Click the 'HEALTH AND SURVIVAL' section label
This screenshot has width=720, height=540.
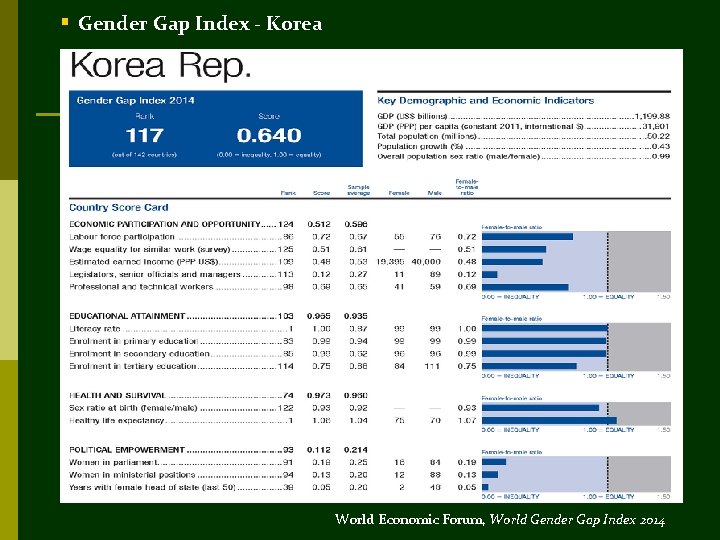pos(118,395)
